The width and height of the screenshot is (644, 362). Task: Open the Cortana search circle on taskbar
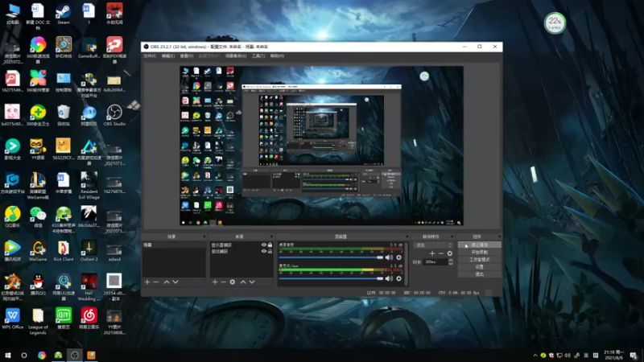(x=24, y=356)
